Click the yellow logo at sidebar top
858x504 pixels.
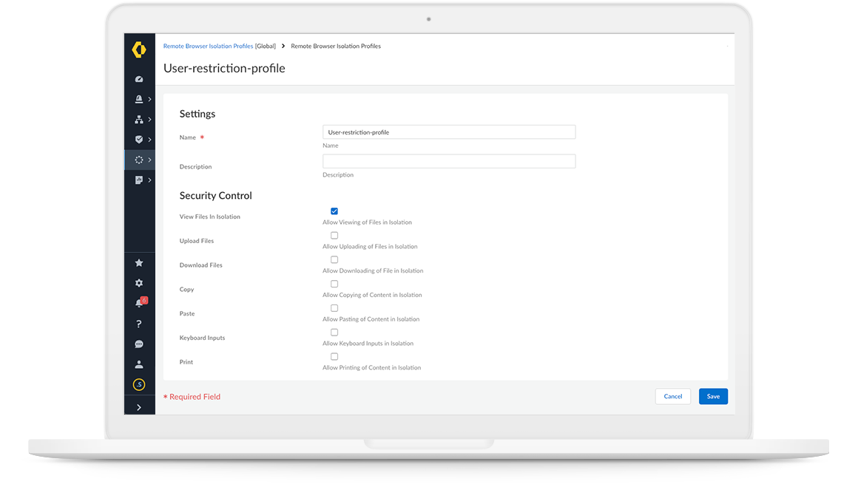139,50
